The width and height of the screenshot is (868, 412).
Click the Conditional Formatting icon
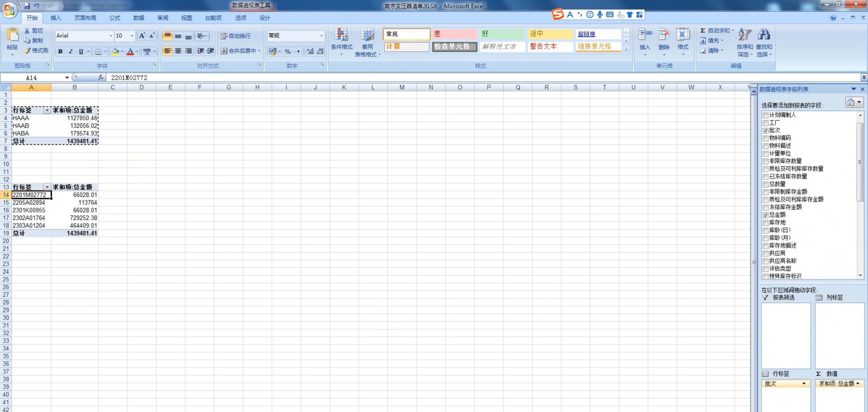(x=341, y=35)
